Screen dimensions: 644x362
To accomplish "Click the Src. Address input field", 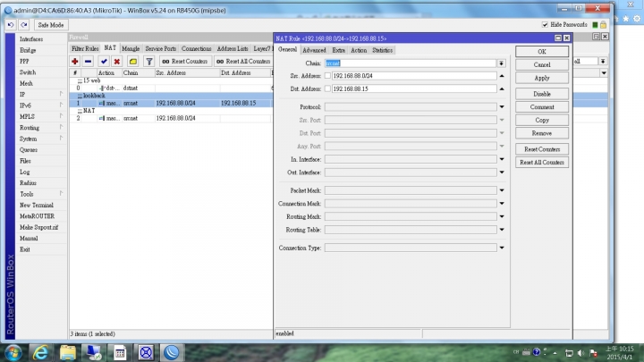I will coord(414,76).
